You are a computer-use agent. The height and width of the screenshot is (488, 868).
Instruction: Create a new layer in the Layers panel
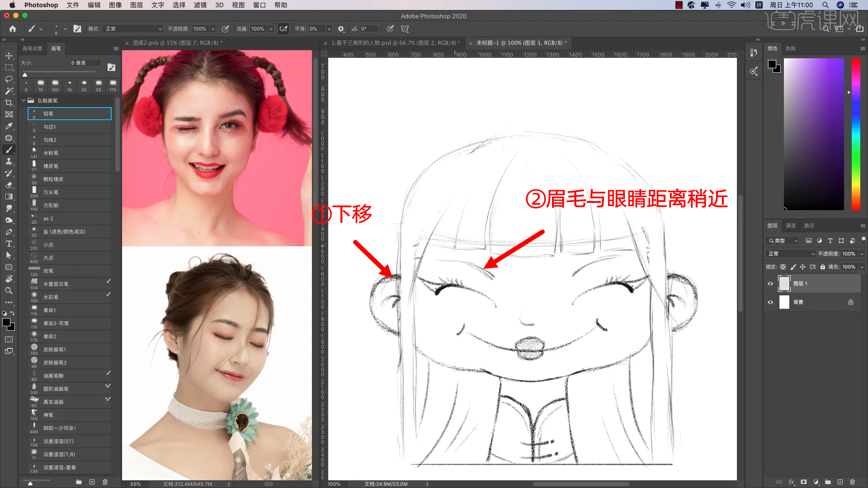point(839,482)
